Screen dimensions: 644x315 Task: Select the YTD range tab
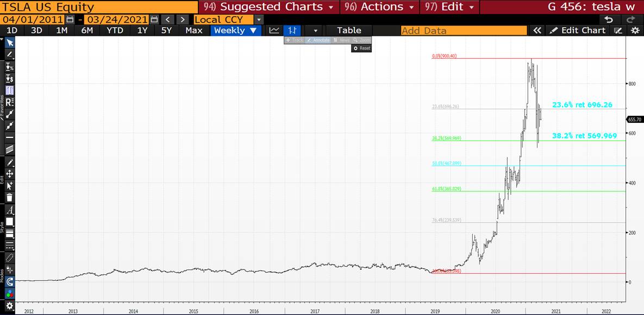click(114, 30)
